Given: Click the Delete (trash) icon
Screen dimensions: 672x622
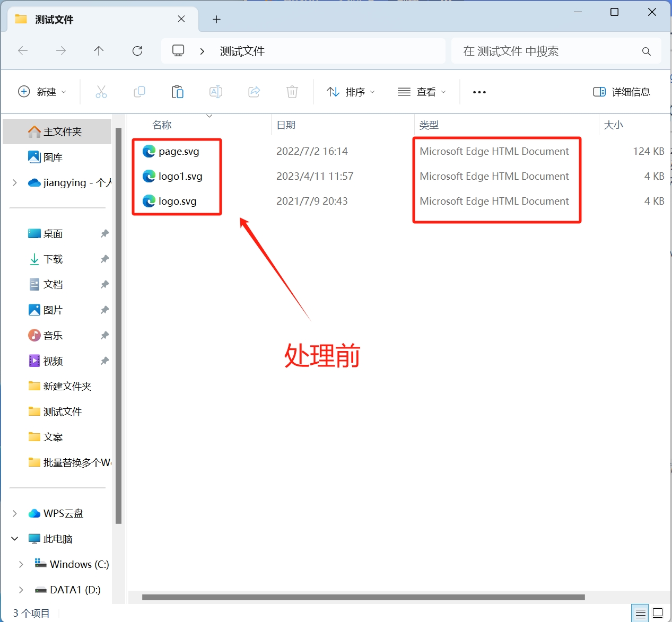Looking at the screenshot, I should point(292,91).
